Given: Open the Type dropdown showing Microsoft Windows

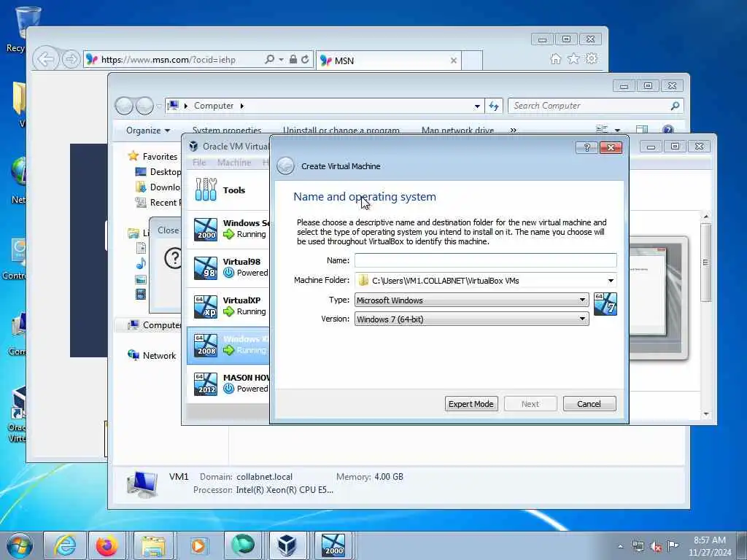Looking at the screenshot, I should [472, 300].
